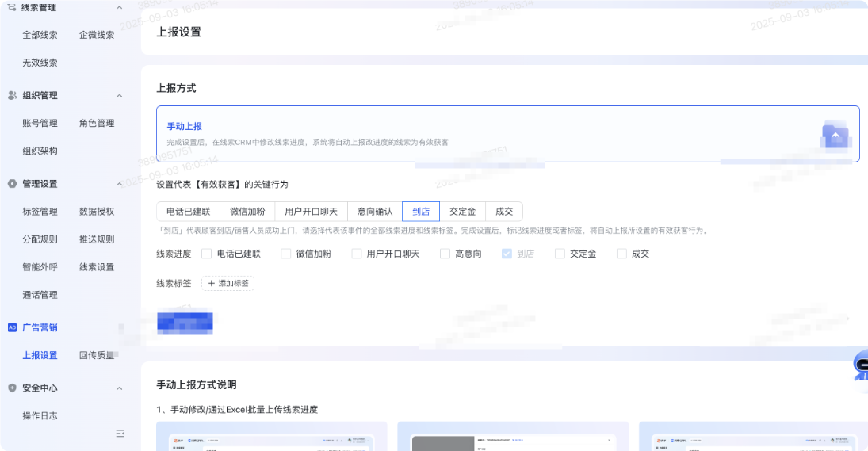The height and width of the screenshot is (451, 868).
Task: Click the 组织管理 people icon
Action: pyautogui.click(x=12, y=95)
